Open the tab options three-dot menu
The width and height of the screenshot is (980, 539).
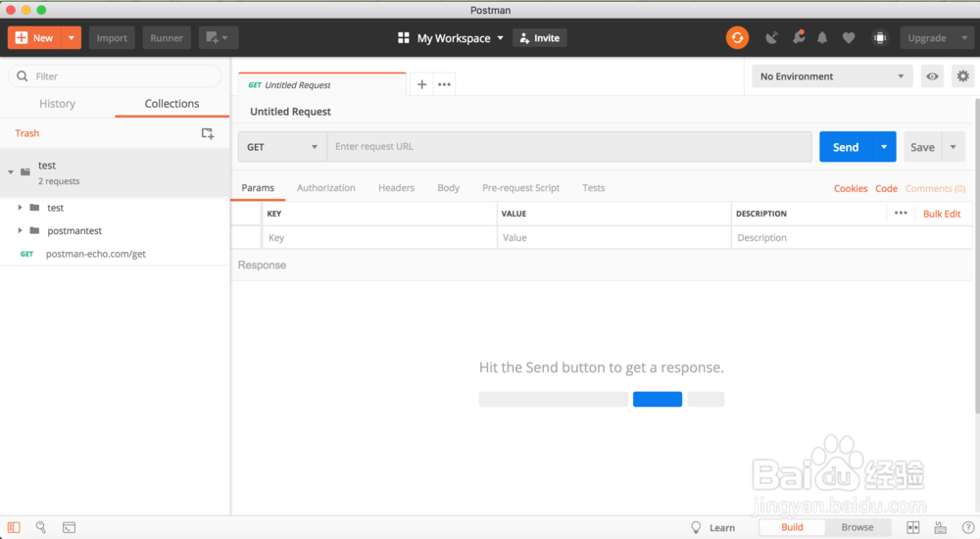tap(444, 84)
